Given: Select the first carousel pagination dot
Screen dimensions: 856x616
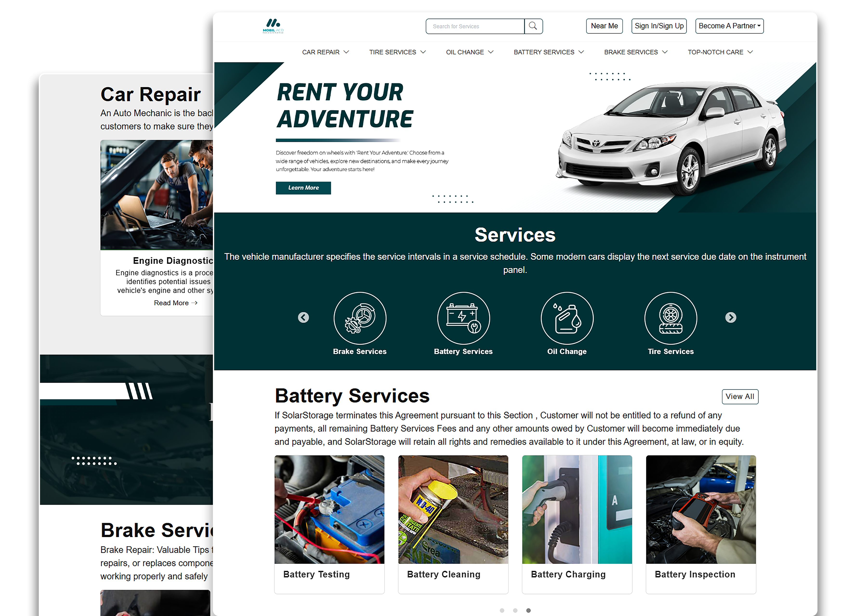Looking at the screenshot, I should pyautogui.click(x=502, y=610).
